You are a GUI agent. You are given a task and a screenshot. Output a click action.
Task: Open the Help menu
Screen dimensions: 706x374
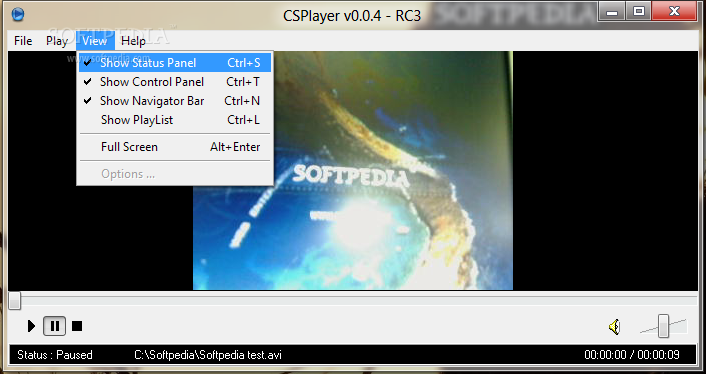(133, 41)
